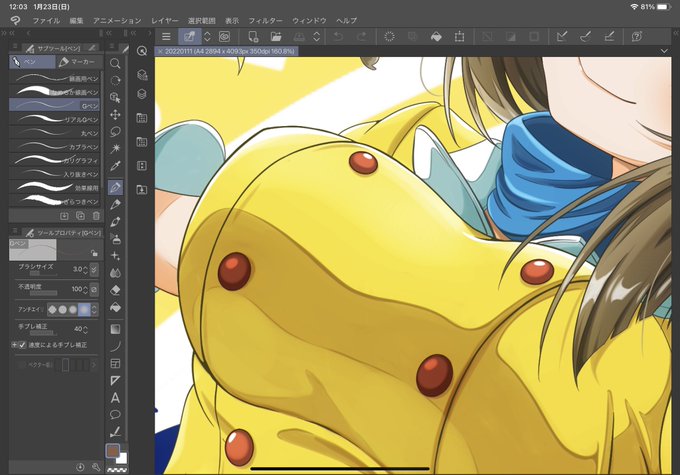Select the Move layer tool

click(x=115, y=115)
